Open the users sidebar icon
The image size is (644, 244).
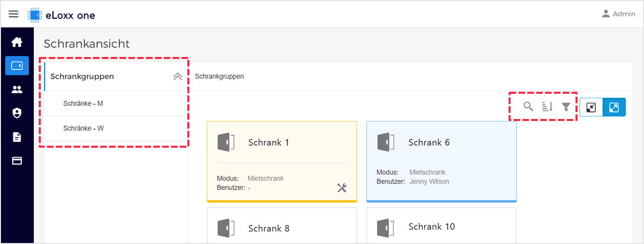click(17, 89)
